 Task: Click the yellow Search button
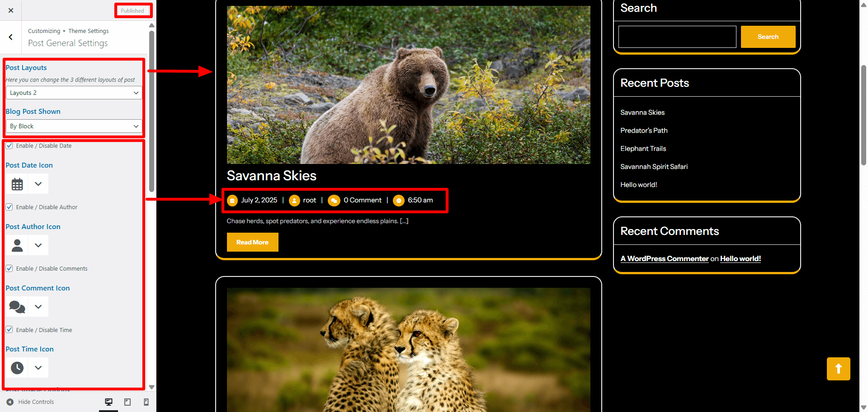coord(768,37)
